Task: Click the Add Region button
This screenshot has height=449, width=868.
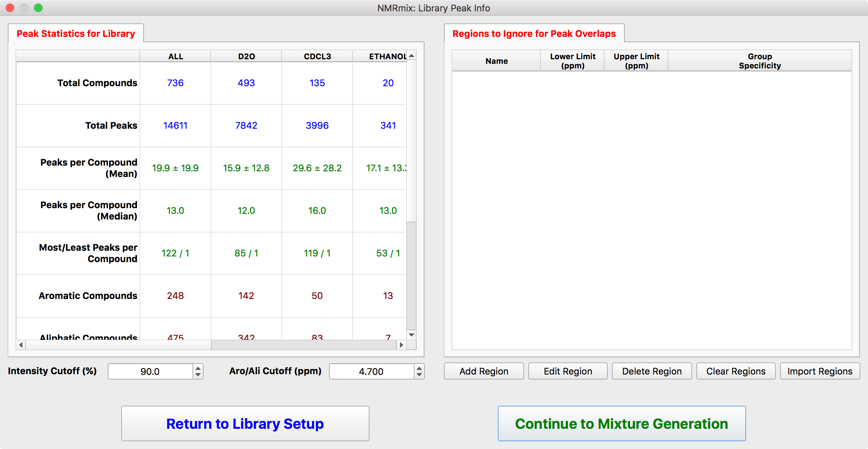Action: coord(484,371)
